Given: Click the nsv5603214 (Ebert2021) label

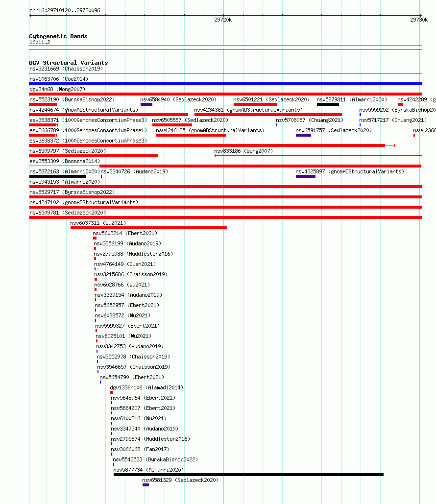Looking at the screenshot, I should point(125,233).
